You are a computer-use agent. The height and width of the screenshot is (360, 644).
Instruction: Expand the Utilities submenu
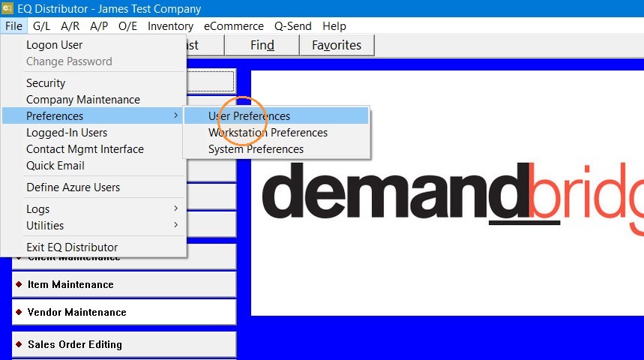click(94, 225)
